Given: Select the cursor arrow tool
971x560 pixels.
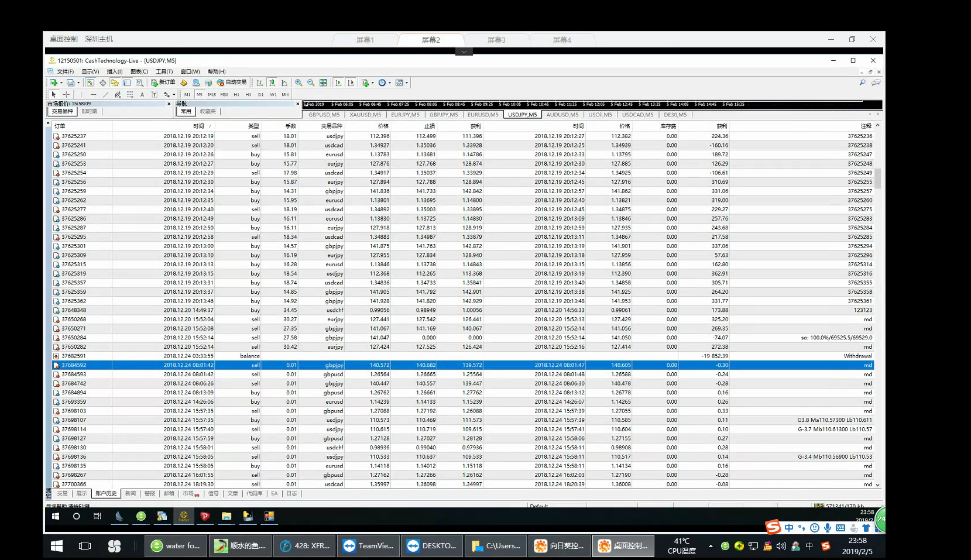Looking at the screenshot, I should 53,94.
